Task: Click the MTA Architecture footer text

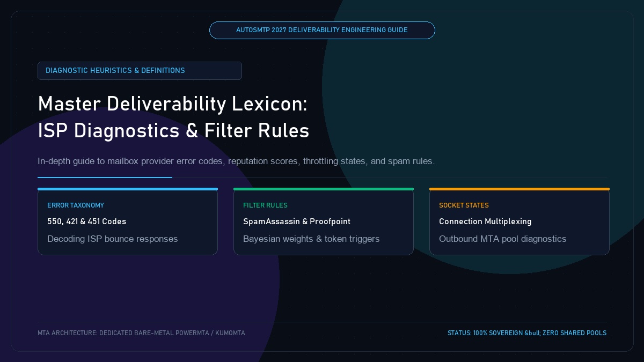Action: pos(141,333)
